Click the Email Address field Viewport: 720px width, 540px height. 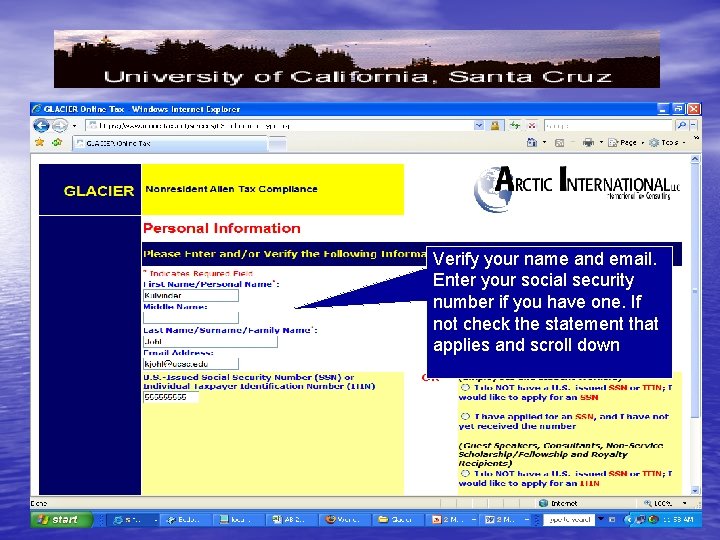pos(191,364)
